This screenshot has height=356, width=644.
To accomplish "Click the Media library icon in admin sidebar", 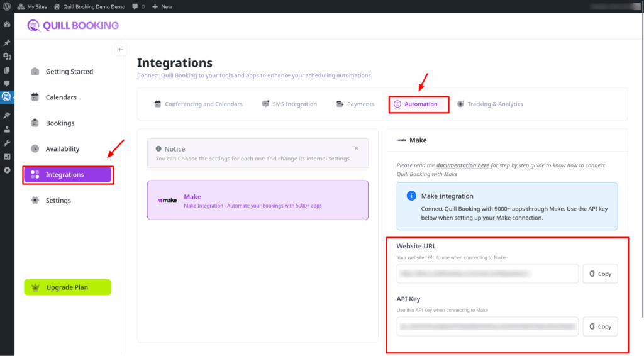I will click(x=7, y=57).
